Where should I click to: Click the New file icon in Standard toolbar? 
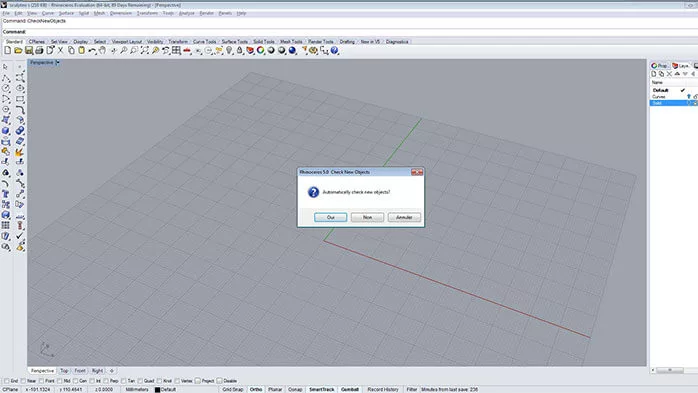point(8,51)
